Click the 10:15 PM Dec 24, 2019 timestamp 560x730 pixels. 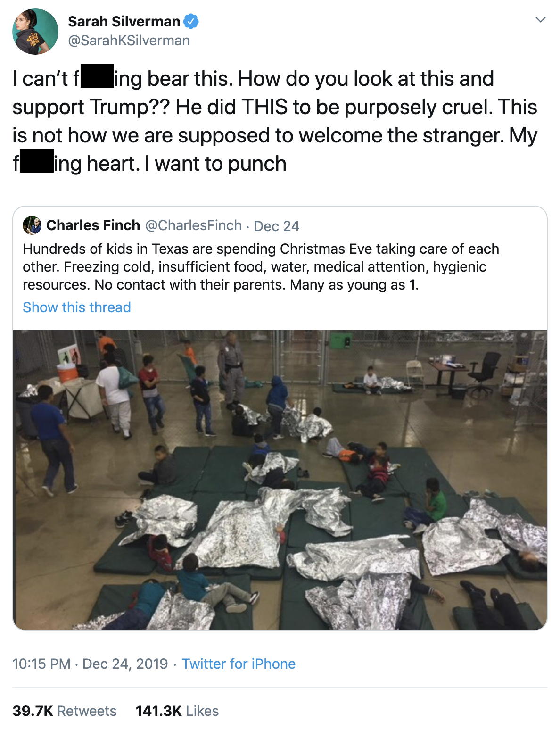90,664
